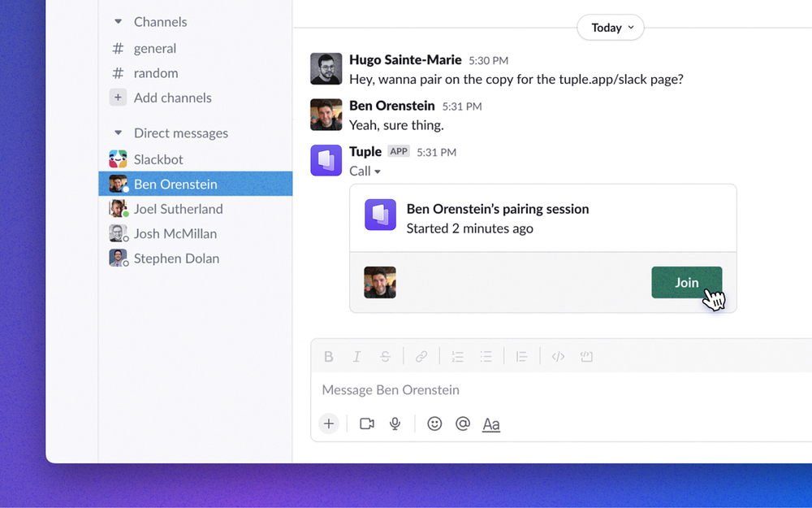Click Stephen Dolan's sidebar avatar
Viewport: 812px width, 508px height.
(x=118, y=258)
